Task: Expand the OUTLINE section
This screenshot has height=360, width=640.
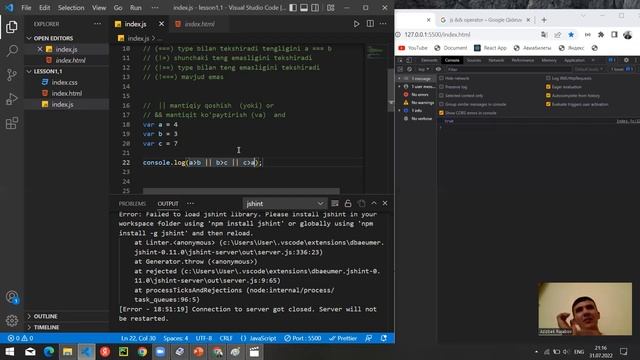Action: click(x=45, y=316)
